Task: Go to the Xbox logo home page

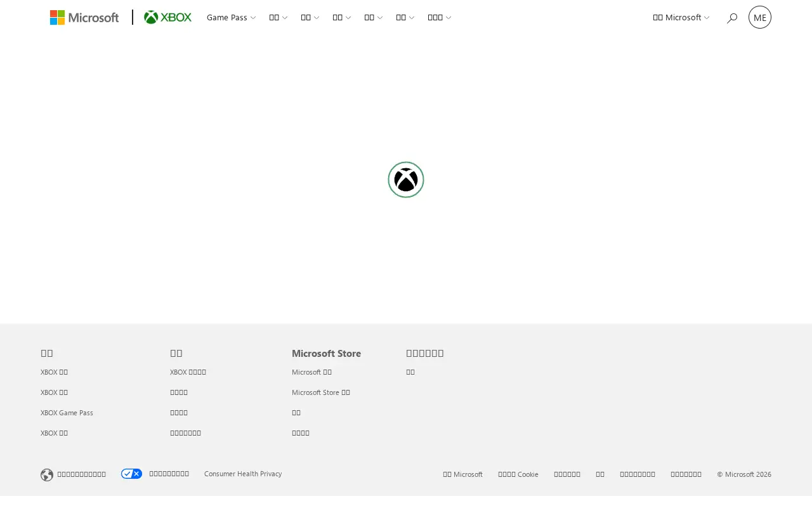Action: pos(167,17)
